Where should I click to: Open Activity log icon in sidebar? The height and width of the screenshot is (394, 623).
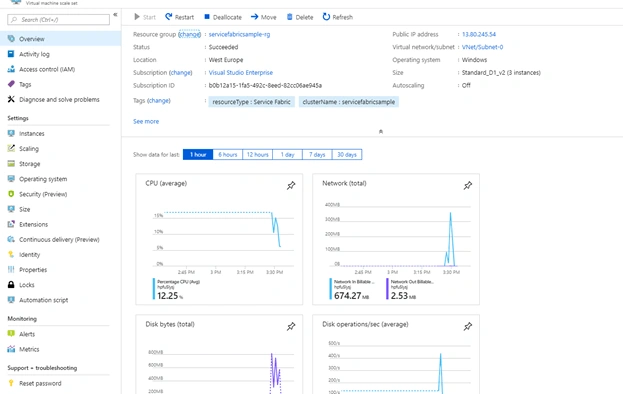pos(11,54)
